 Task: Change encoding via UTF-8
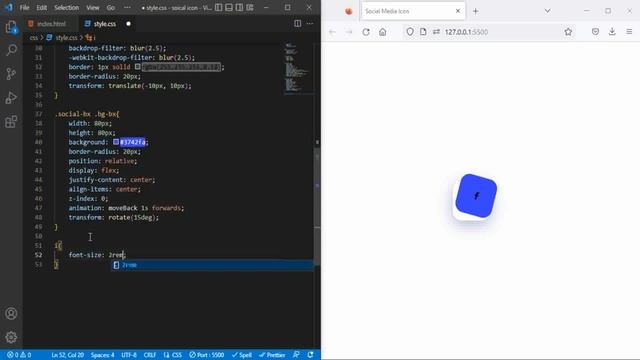129,355
